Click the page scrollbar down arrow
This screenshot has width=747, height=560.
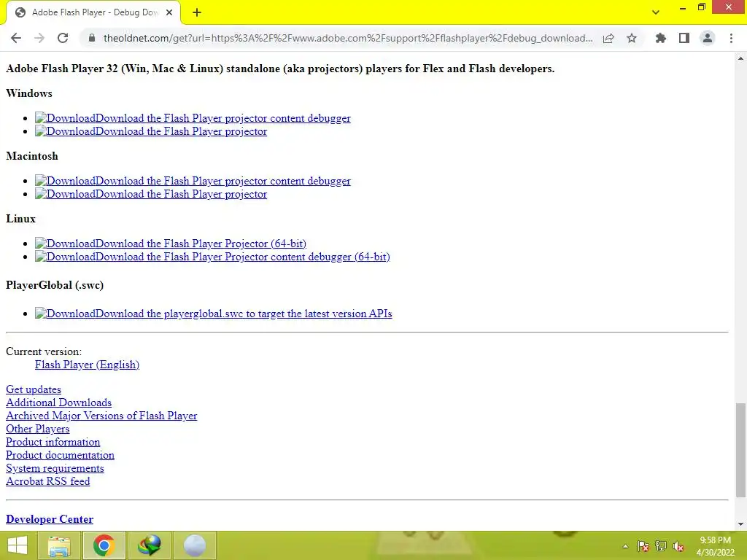(x=740, y=524)
